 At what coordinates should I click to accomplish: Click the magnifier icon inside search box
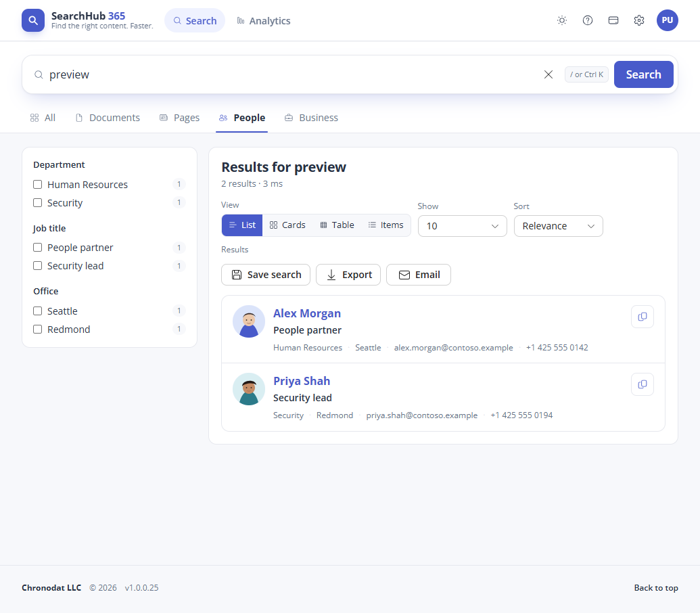click(39, 74)
